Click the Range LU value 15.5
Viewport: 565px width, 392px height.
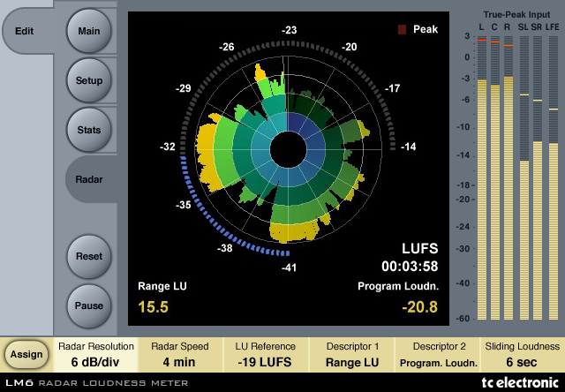pyautogui.click(x=153, y=307)
